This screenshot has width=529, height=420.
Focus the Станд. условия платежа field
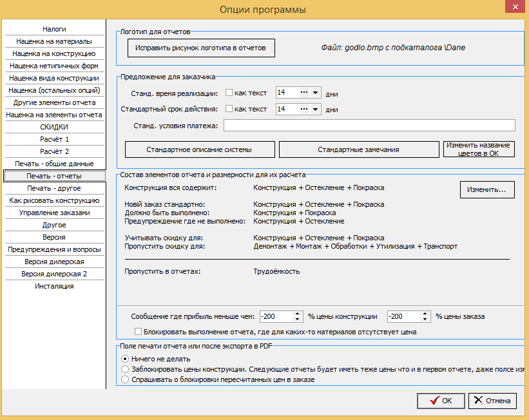pyautogui.click(x=369, y=126)
